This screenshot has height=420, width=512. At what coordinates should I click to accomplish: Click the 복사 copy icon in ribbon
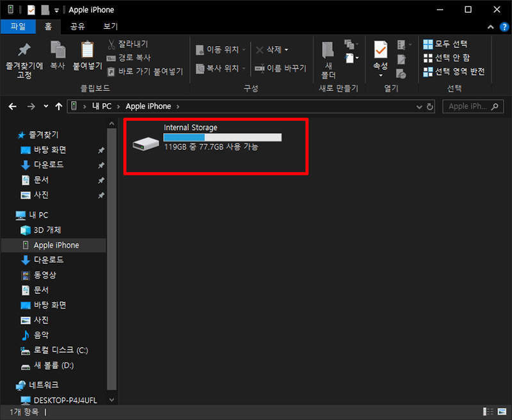click(x=58, y=50)
